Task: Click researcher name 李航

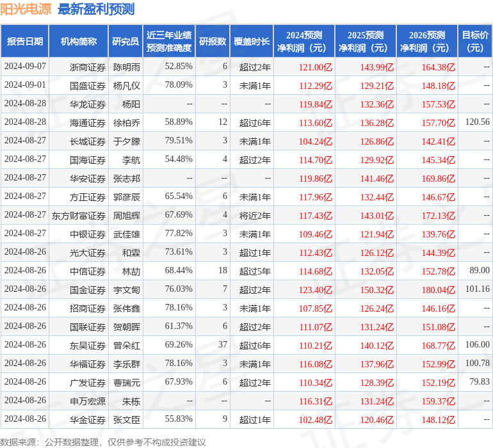Action: tap(131, 160)
